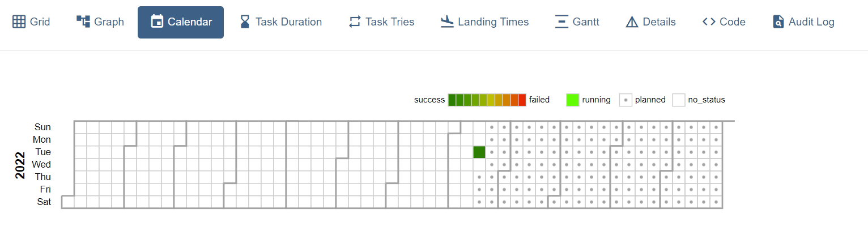The image size is (868, 235).
Task: Click the Graph hierarchy icon
Action: click(x=83, y=22)
